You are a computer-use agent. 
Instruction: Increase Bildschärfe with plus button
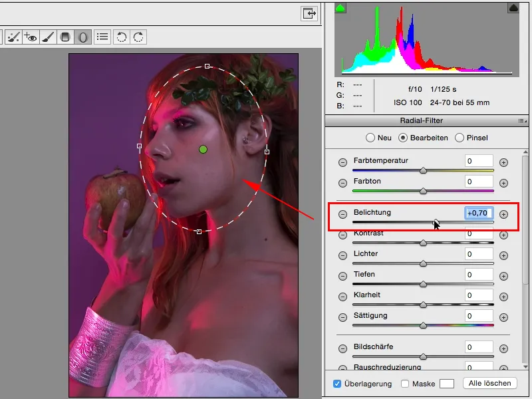504,348
